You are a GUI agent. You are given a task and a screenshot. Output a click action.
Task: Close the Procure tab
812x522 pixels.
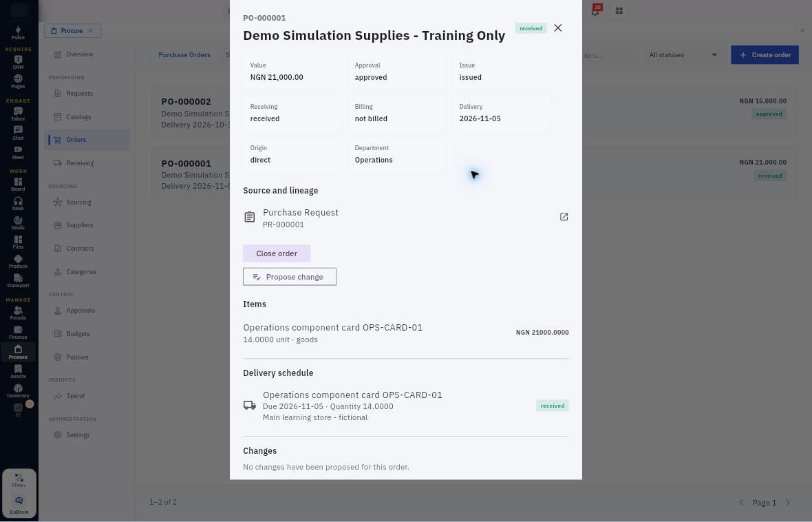click(x=90, y=30)
